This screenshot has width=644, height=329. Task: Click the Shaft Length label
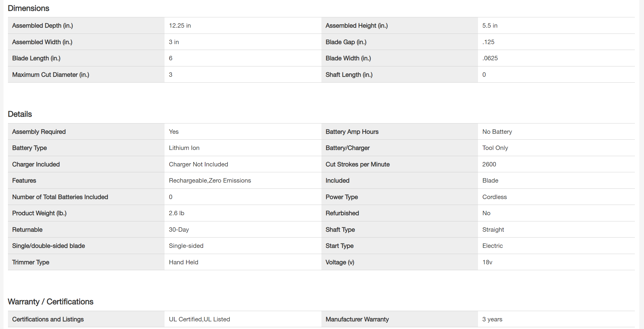pos(349,75)
